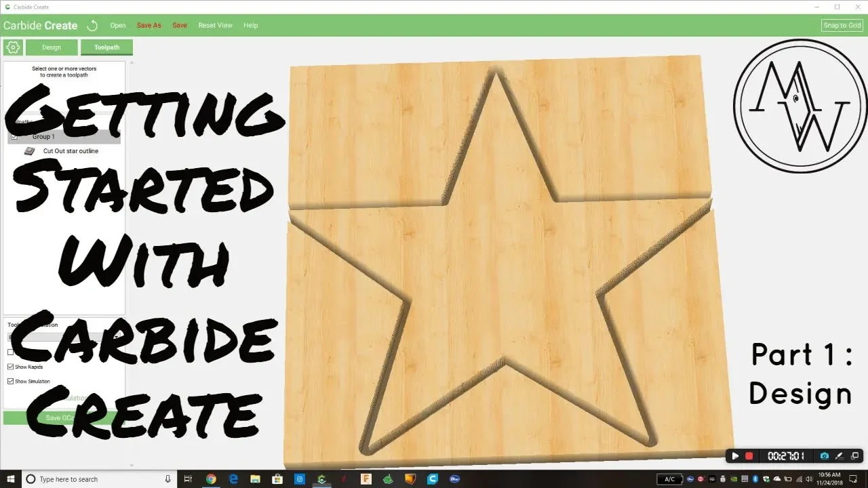Screen dimensions: 868x488
Task: Switch to the Toolpath tab
Action: coord(106,47)
